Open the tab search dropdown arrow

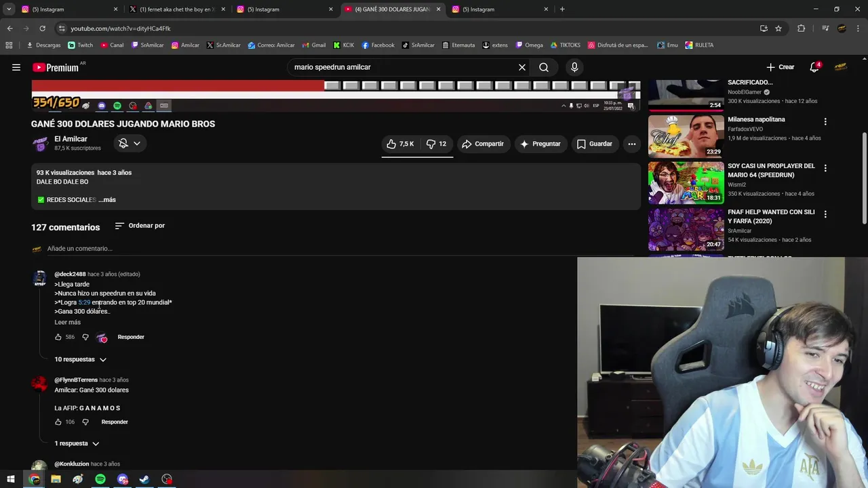[x=9, y=9]
